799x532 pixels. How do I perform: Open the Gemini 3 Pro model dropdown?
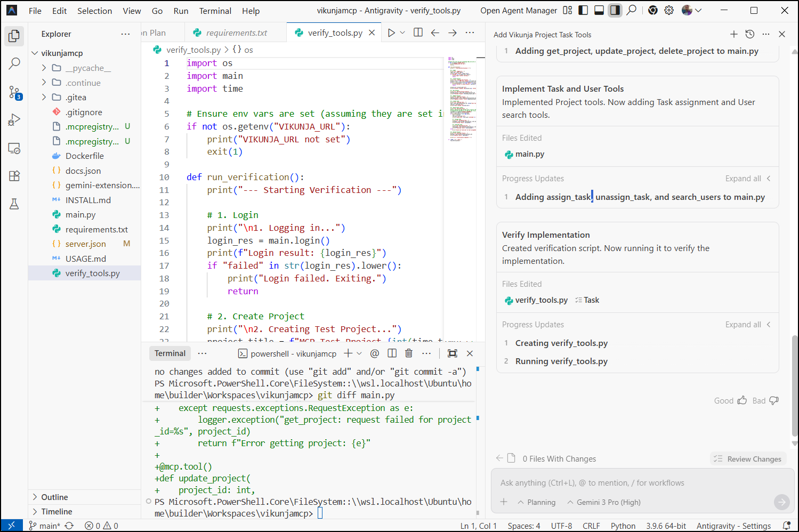point(604,502)
